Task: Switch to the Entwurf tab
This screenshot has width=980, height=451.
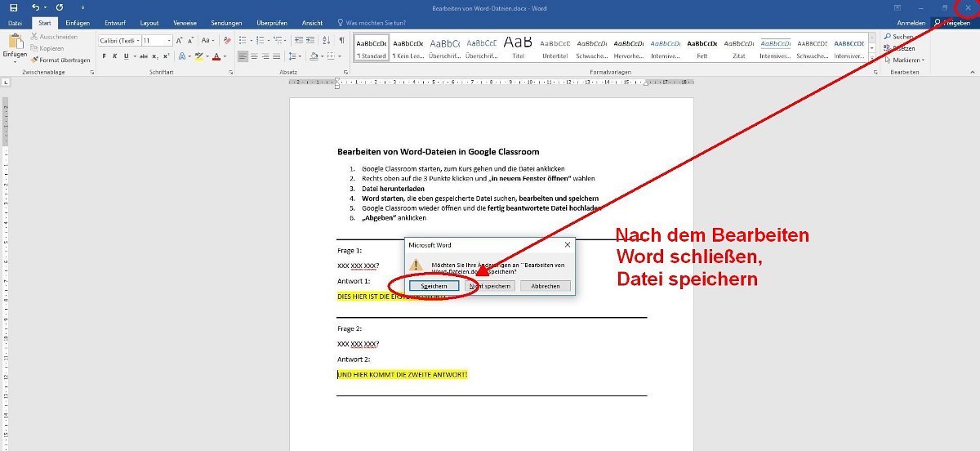Action: [115, 23]
